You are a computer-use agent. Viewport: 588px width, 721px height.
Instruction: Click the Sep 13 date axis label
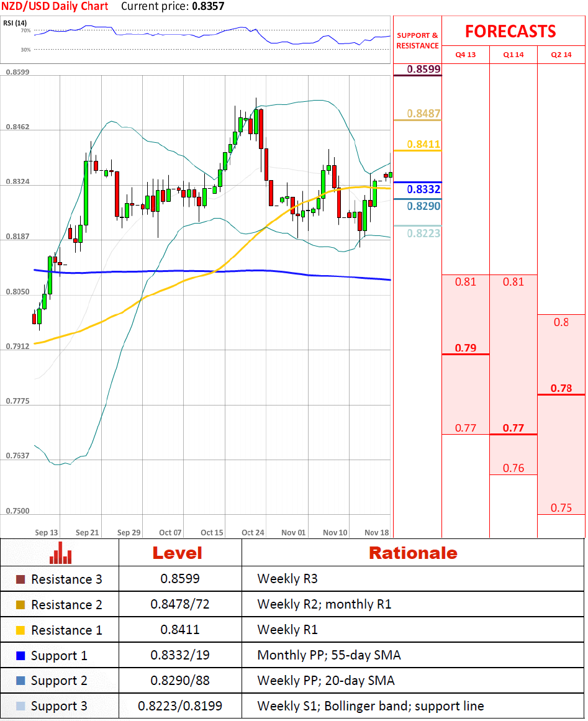point(47,532)
